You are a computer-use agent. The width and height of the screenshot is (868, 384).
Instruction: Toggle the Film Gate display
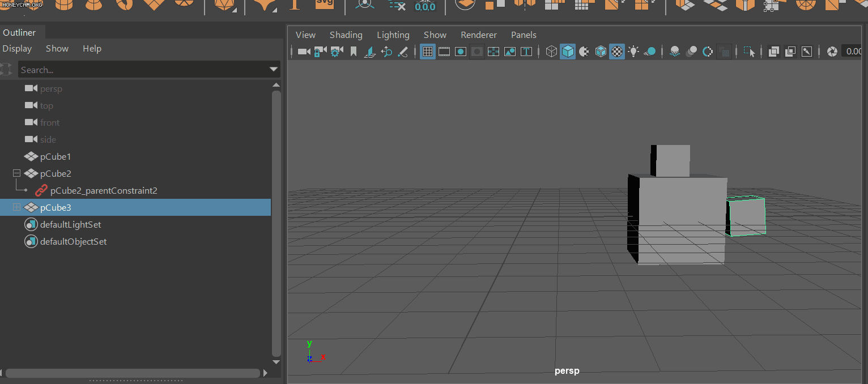coord(444,52)
